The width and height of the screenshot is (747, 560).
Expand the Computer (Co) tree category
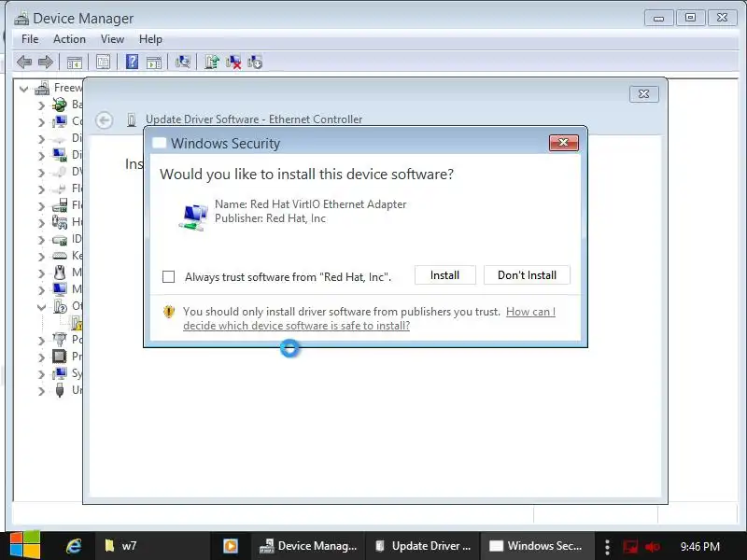coord(41,122)
